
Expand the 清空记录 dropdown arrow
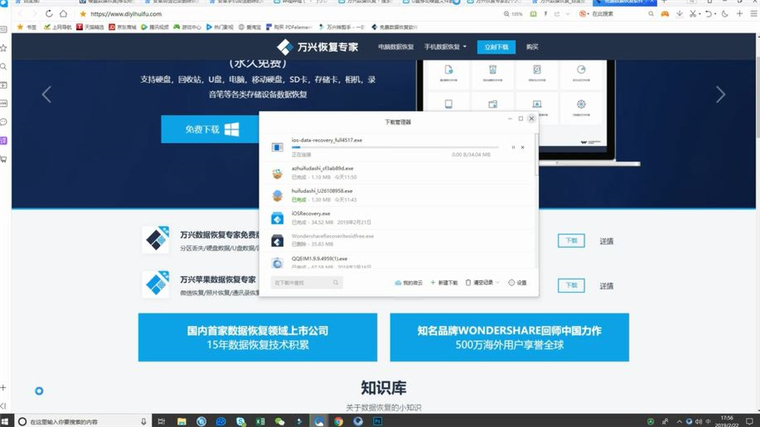click(497, 283)
